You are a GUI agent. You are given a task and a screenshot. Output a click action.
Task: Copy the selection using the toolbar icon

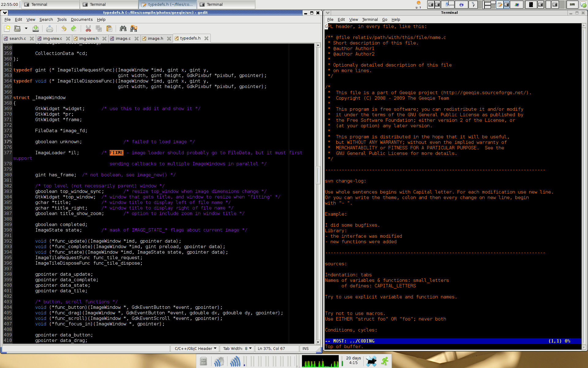coord(99,29)
